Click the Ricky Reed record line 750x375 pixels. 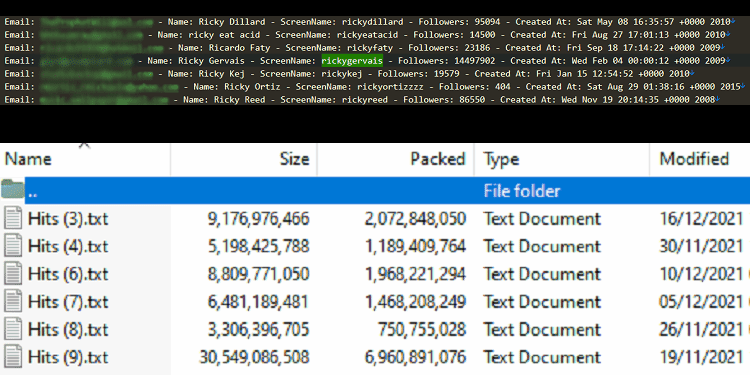[362, 99]
